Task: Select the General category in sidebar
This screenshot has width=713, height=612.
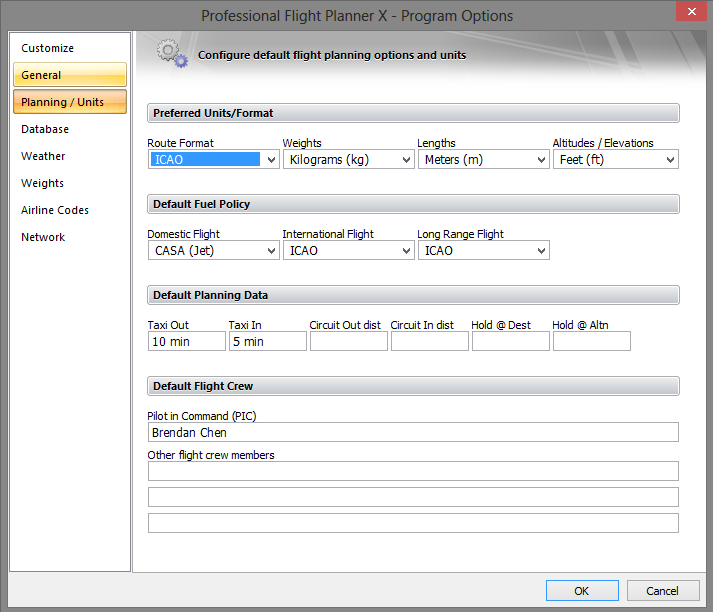Action: click(70, 75)
